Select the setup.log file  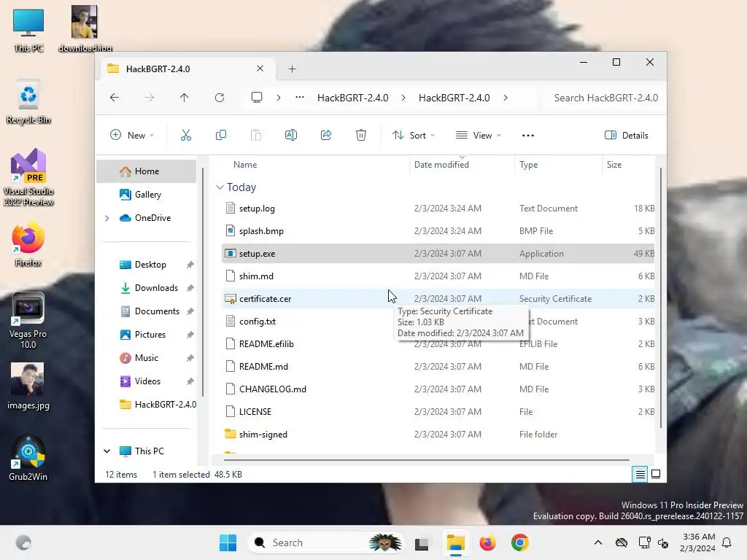(438, 209)
